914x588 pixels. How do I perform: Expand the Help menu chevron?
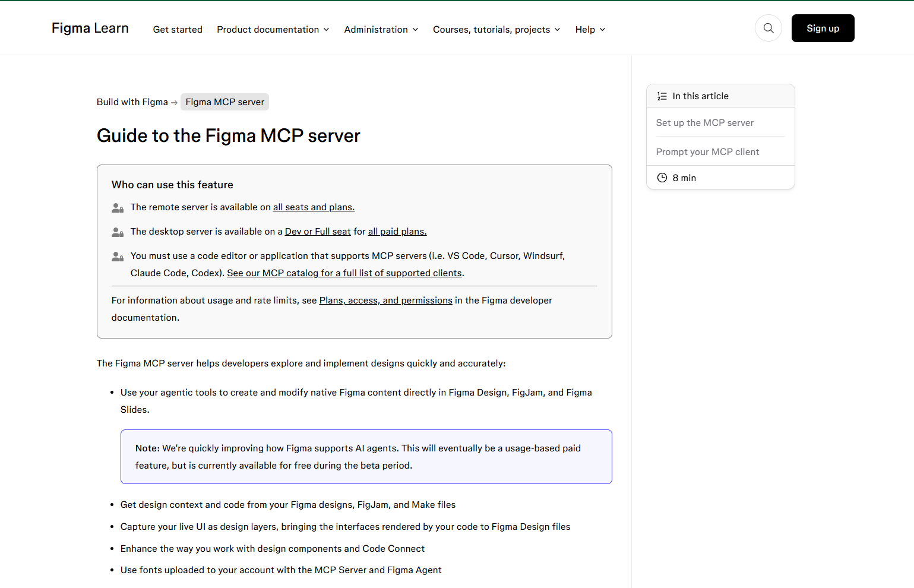pyautogui.click(x=602, y=30)
